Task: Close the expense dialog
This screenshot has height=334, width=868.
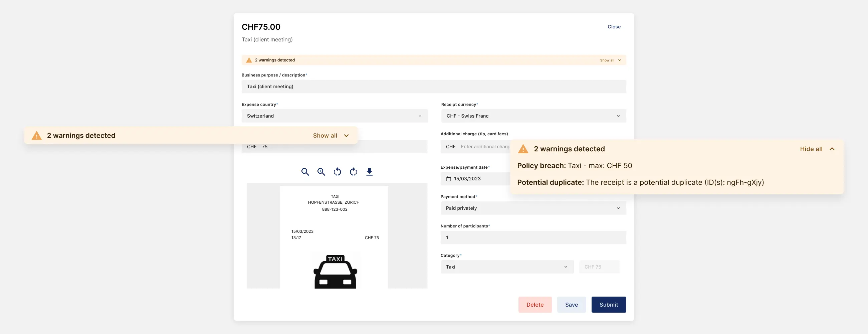Action: pos(614,27)
